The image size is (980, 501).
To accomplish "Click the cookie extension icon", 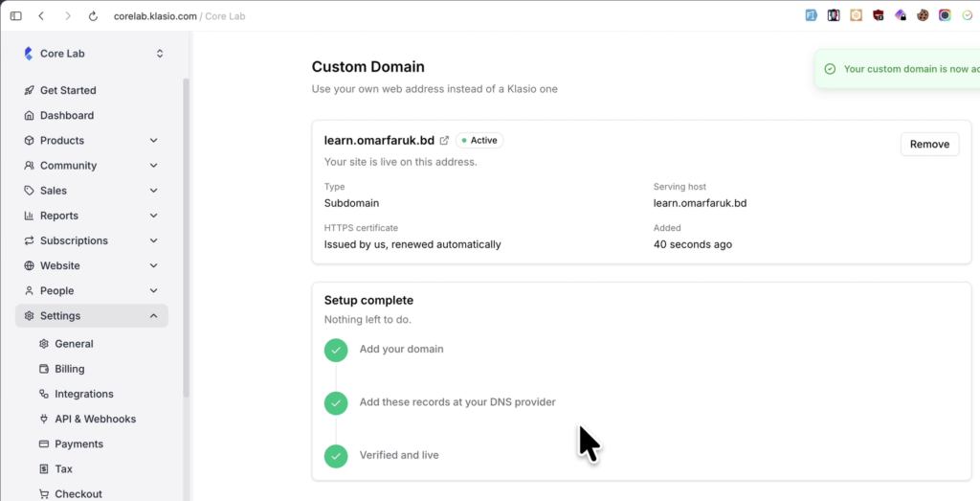I will [923, 15].
